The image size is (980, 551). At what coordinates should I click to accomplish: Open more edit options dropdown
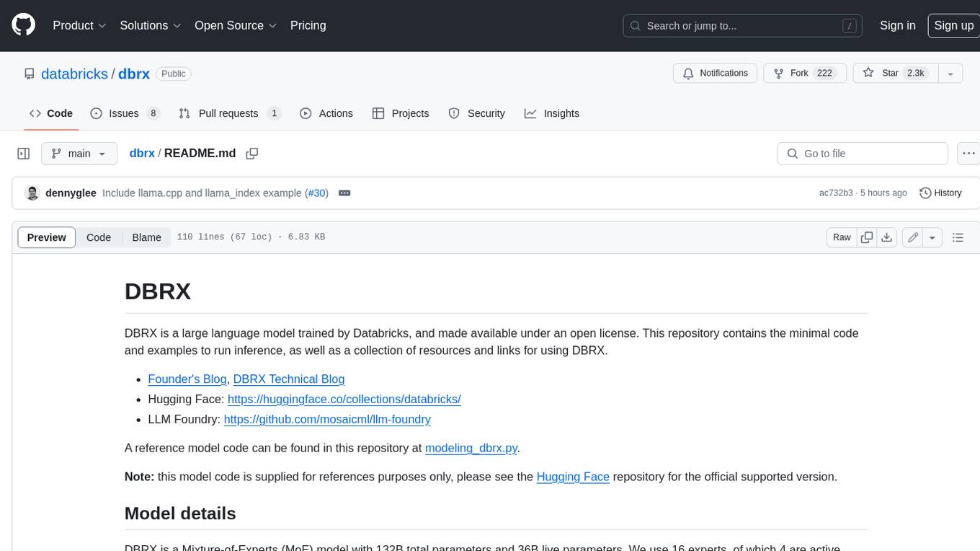tap(932, 237)
